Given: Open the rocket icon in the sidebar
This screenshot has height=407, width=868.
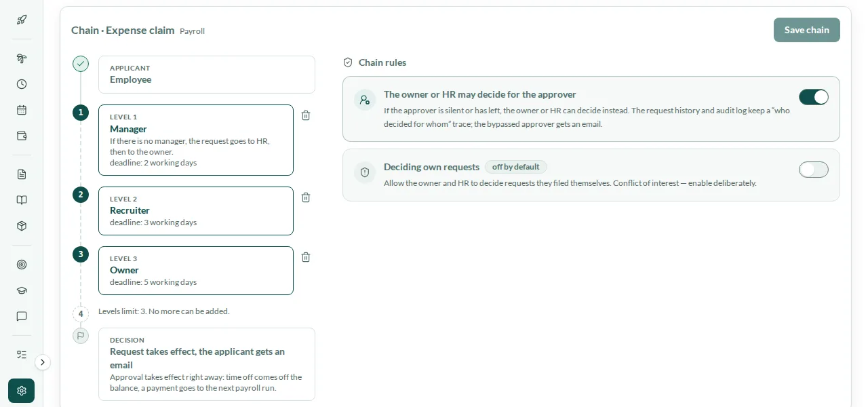Looking at the screenshot, I should click(22, 19).
